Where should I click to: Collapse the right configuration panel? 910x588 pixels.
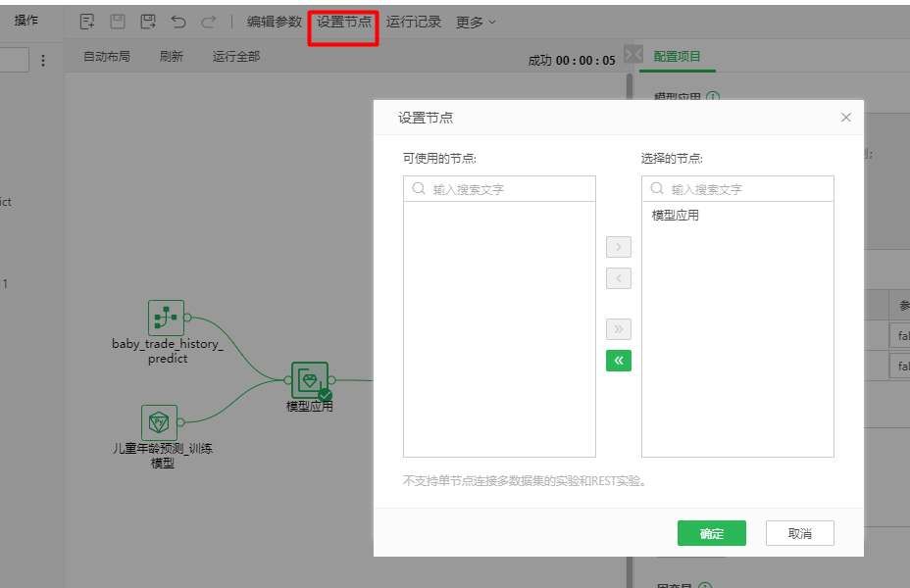click(x=633, y=55)
